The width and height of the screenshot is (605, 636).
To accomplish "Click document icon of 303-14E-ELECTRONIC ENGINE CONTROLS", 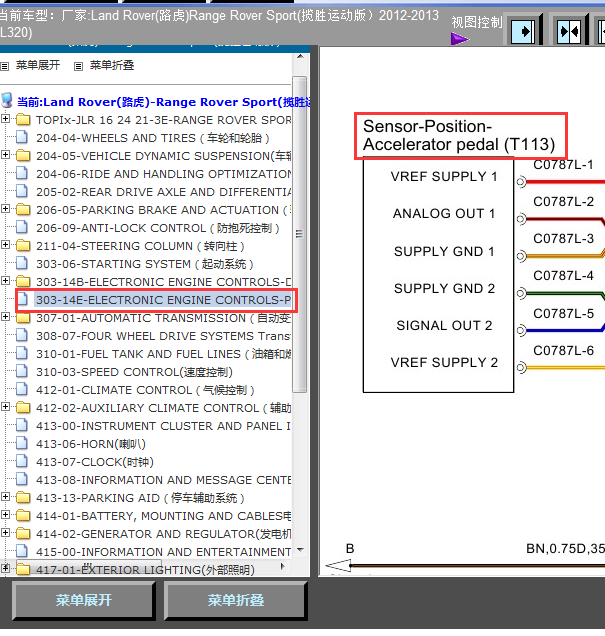I will 23,299.
